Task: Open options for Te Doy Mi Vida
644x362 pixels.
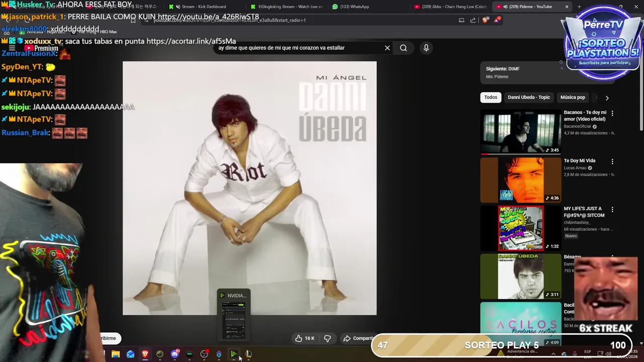Action: click(612, 161)
